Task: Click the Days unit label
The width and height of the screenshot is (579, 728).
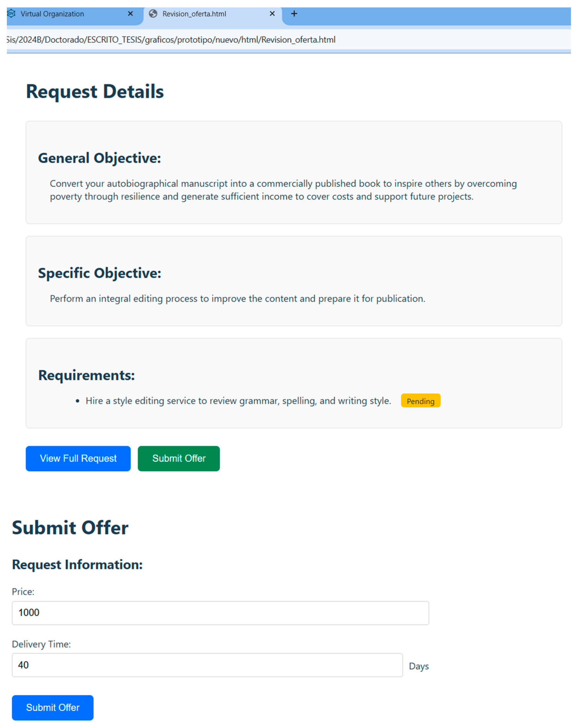Action: click(x=418, y=666)
